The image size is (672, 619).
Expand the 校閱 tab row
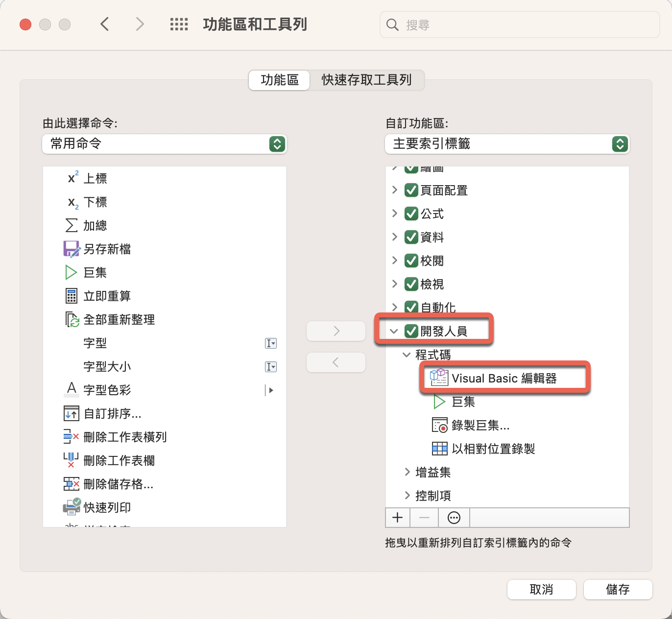click(x=395, y=261)
